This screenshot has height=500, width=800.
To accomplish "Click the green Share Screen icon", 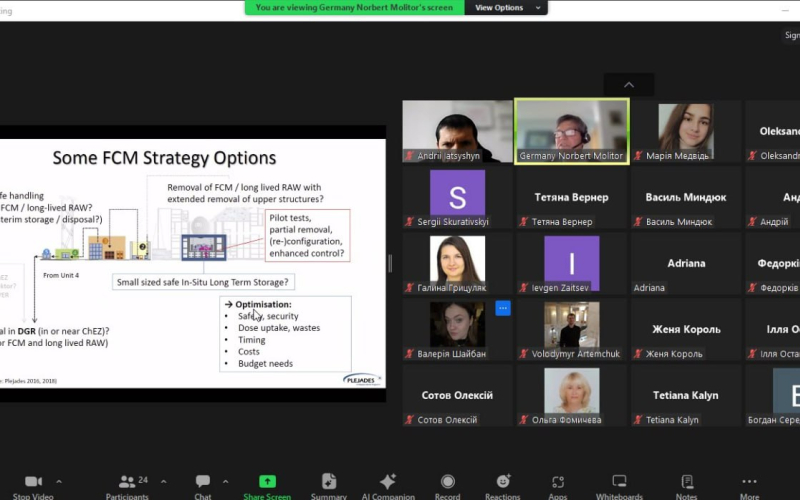I will coord(267,481).
